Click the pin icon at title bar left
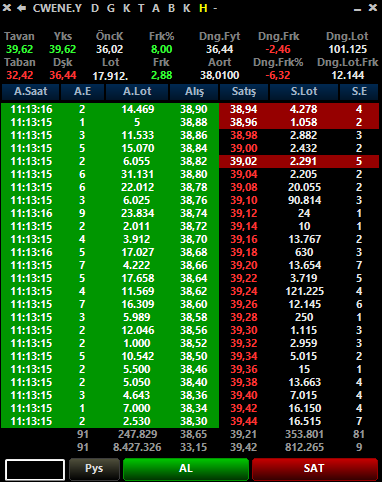 (7, 8)
